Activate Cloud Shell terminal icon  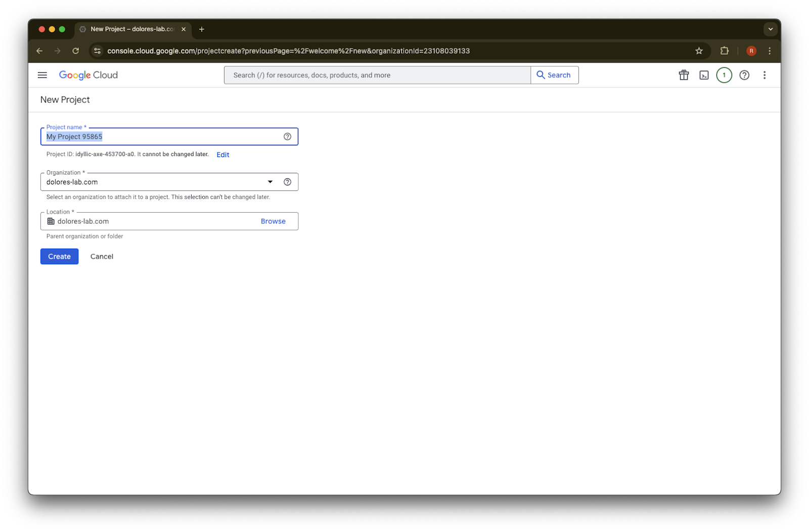704,75
